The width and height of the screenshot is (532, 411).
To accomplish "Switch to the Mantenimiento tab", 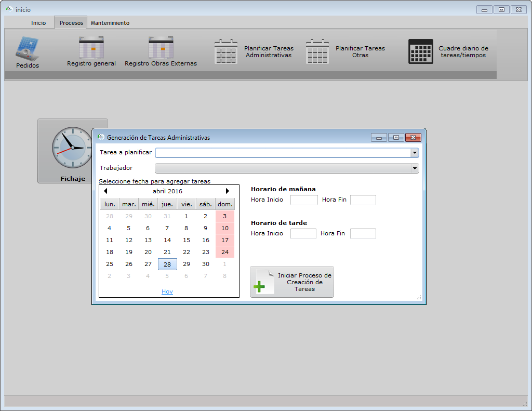I will pyautogui.click(x=110, y=23).
